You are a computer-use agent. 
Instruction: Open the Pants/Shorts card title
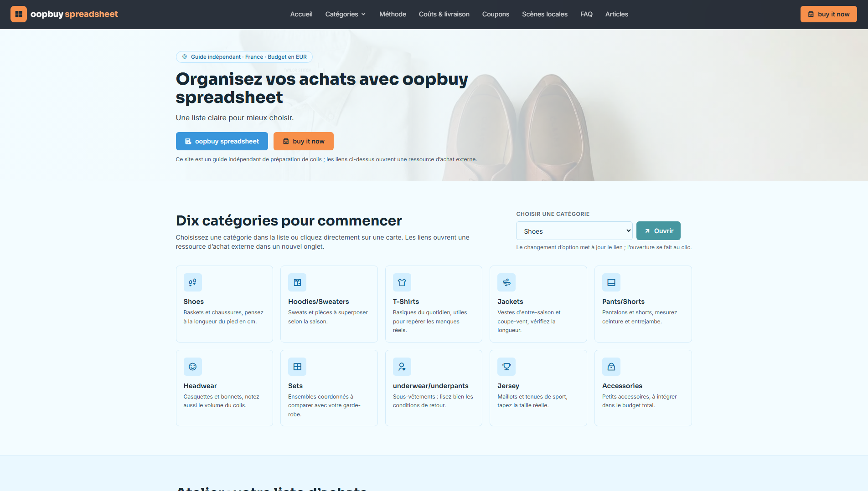[623, 302]
